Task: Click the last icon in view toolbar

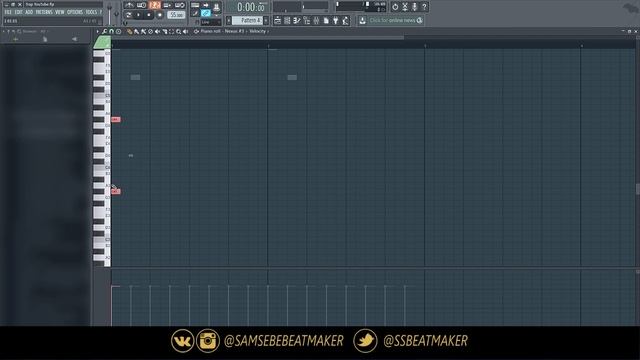Action: tap(345, 20)
